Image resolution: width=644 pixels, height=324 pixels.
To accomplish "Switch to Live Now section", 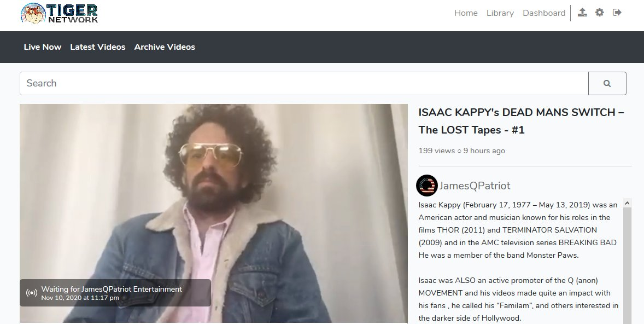I will point(42,47).
